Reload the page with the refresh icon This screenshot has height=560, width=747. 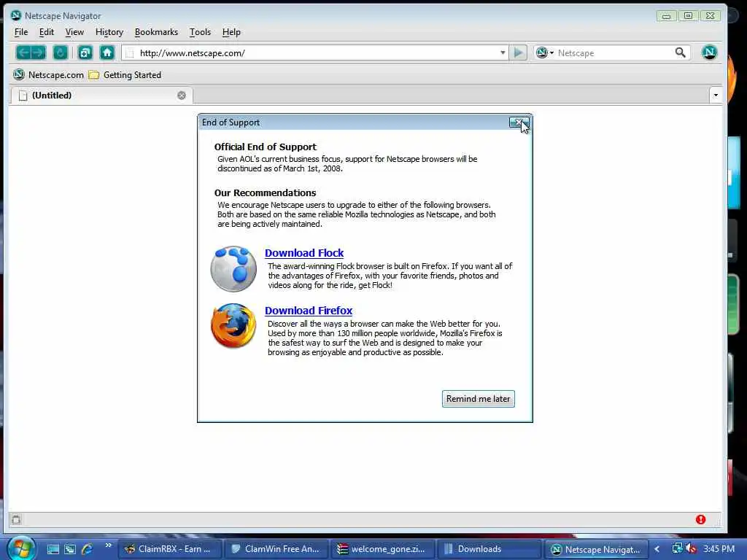pyautogui.click(x=61, y=52)
